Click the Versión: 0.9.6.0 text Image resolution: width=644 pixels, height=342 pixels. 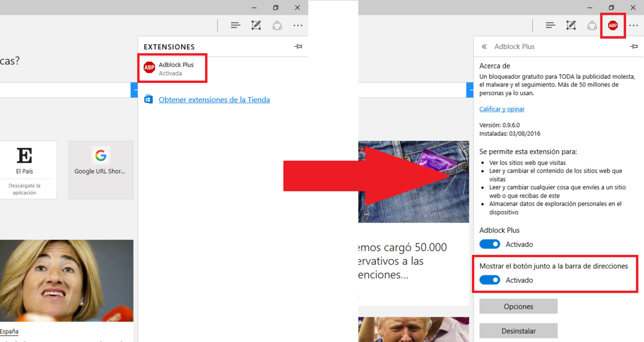pyautogui.click(x=499, y=125)
